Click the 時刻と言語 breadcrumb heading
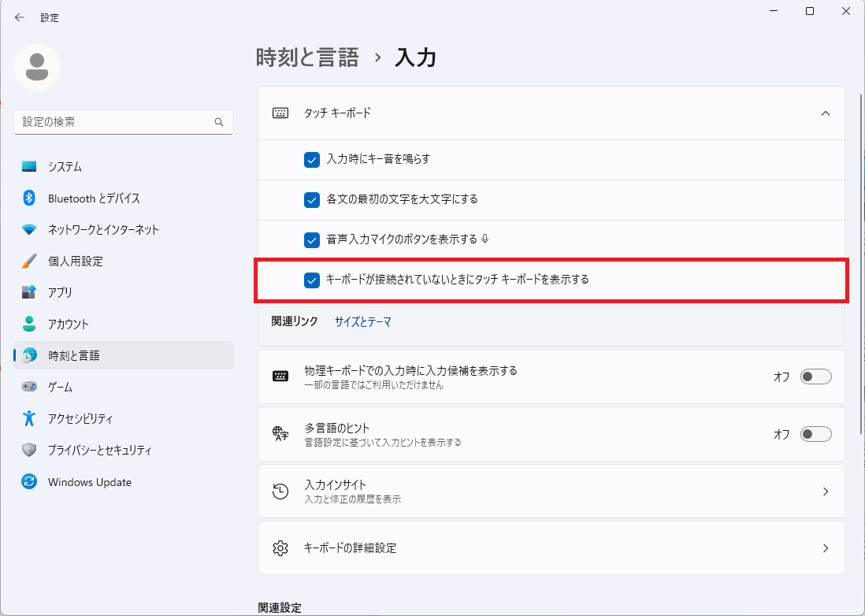The width and height of the screenshot is (865, 616). (x=307, y=58)
